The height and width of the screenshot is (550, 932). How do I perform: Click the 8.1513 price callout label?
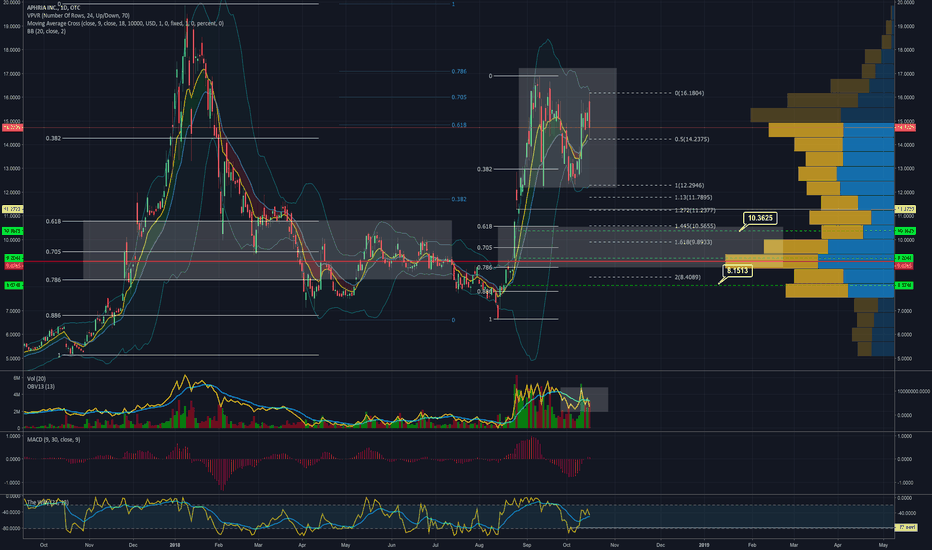pos(738,271)
